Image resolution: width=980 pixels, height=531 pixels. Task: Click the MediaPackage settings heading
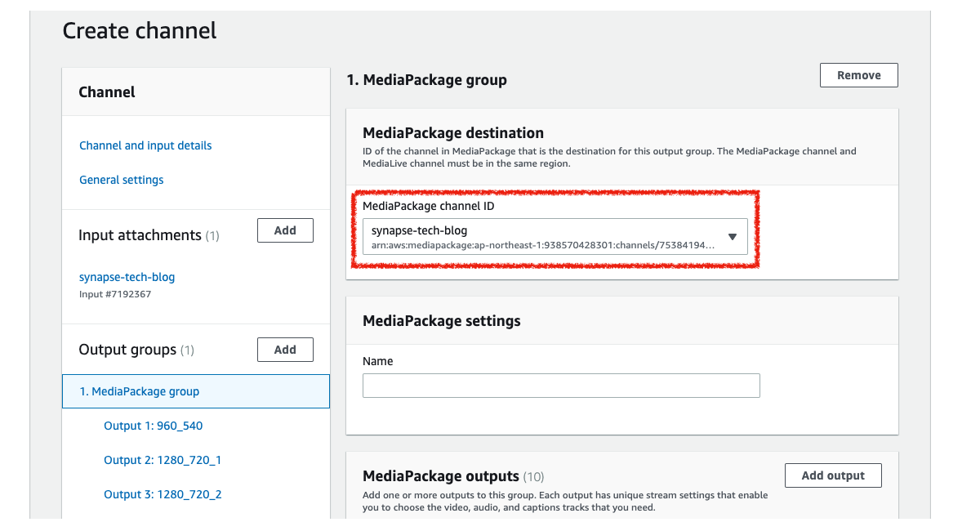(442, 321)
